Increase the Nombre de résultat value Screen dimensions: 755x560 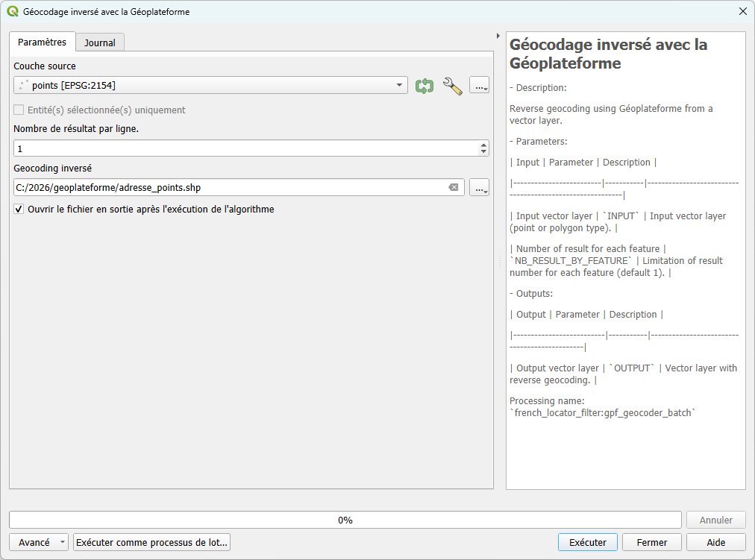pos(483,145)
